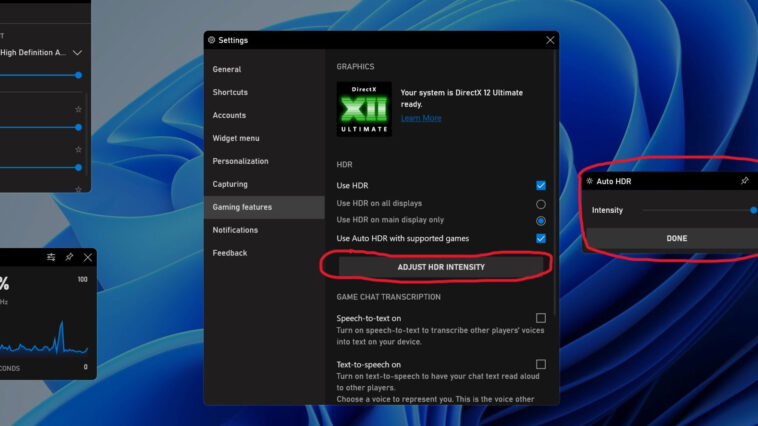Click the top audio volume slider handle
Image resolution: width=758 pixels, height=426 pixels.
(78, 75)
